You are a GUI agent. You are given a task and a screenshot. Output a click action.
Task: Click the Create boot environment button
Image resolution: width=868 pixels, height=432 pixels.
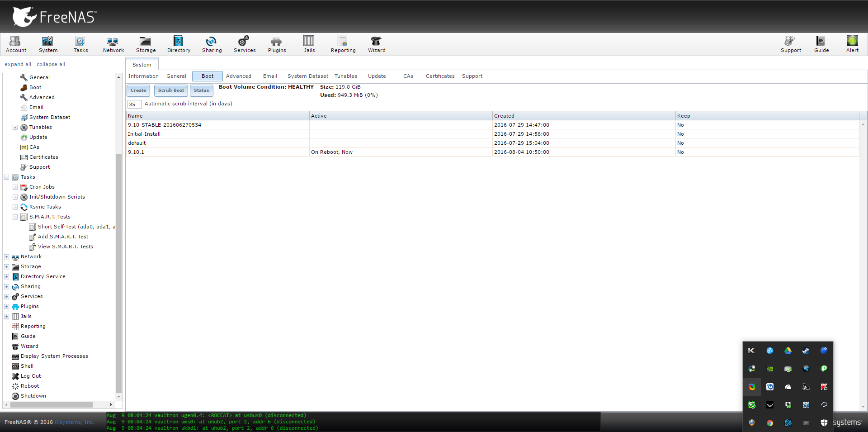(138, 90)
